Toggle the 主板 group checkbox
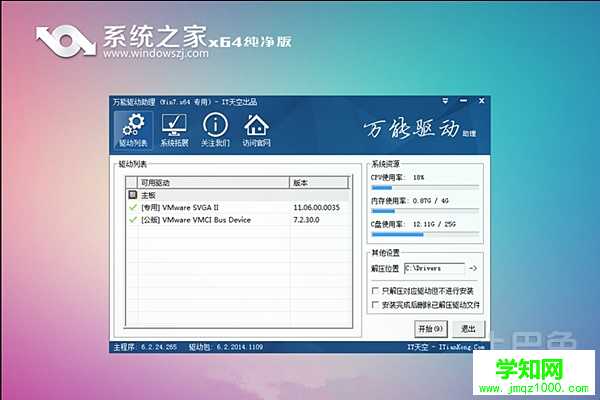The height and width of the screenshot is (400, 600). (x=132, y=195)
